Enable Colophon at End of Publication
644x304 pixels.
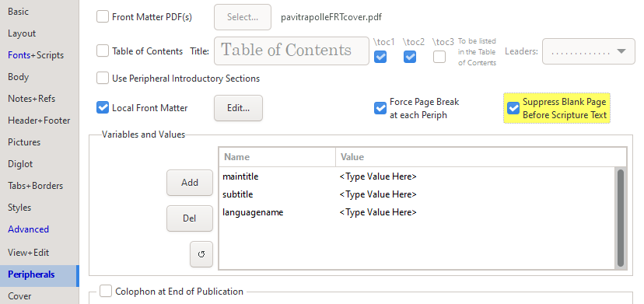[x=106, y=292]
